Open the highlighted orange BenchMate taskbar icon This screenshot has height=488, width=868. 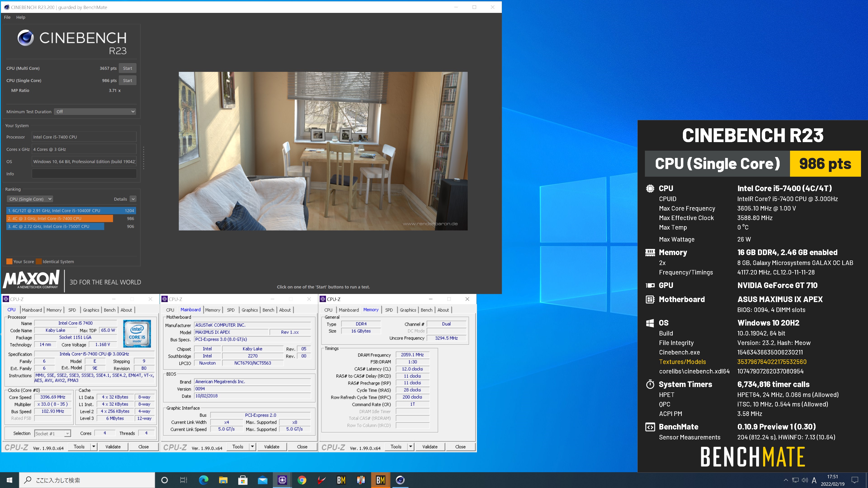[380, 480]
